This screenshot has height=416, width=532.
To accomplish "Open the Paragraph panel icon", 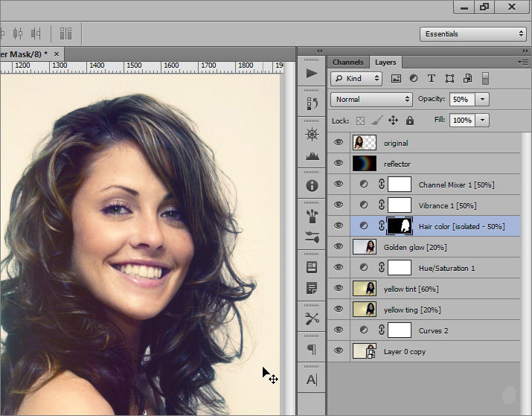I will tap(312, 349).
